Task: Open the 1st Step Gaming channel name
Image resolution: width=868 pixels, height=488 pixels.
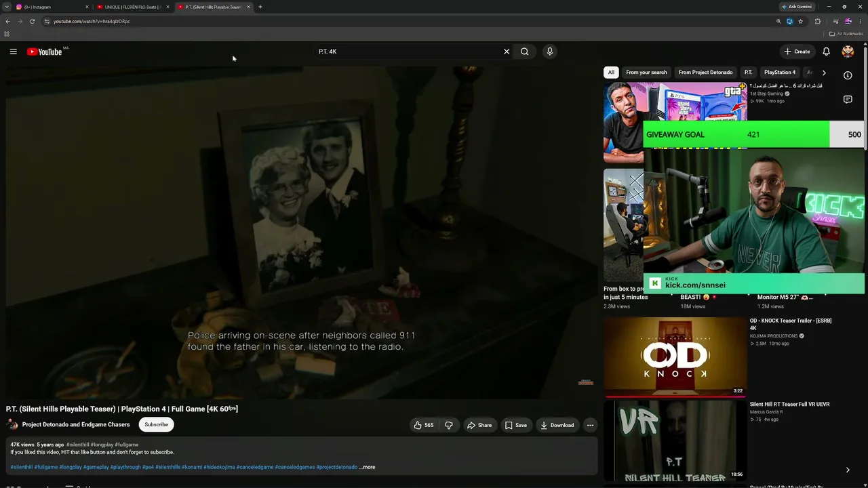Action: click(x=766, y=94)
